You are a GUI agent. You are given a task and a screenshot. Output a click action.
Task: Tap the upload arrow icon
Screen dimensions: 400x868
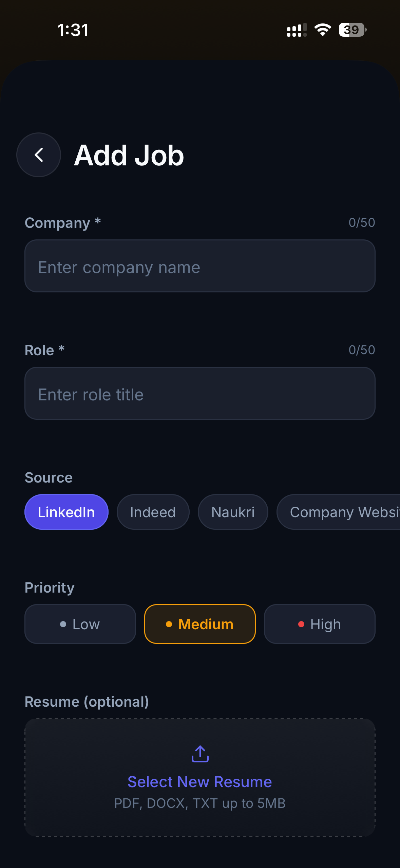(200, 754)
